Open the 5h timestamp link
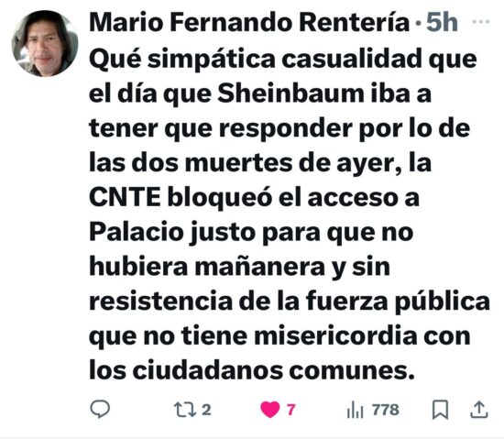The width and height of the screenshot is (504, 439). point(442,22)
